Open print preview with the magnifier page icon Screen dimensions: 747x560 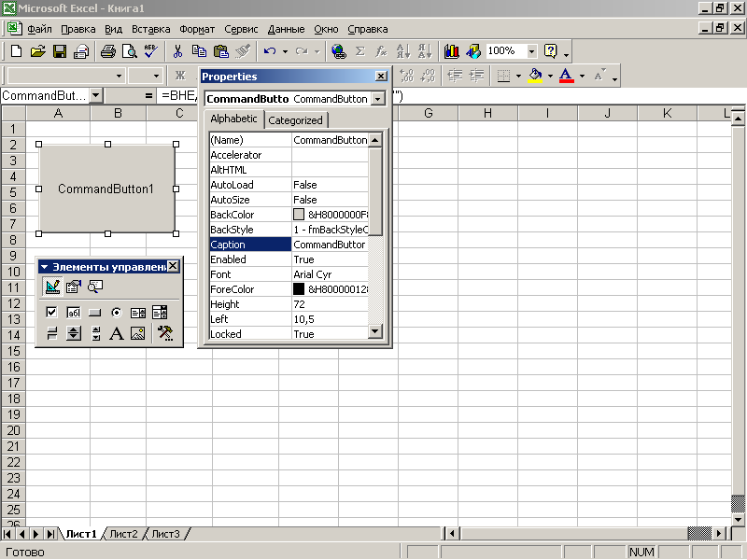click(x=130, y=51)
